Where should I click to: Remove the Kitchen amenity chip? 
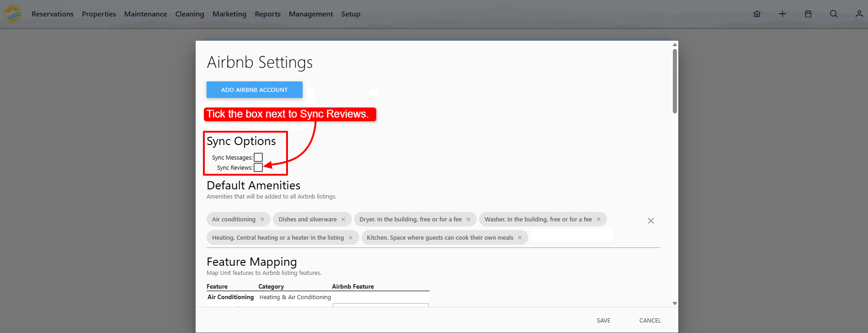[x=520, y=238]
